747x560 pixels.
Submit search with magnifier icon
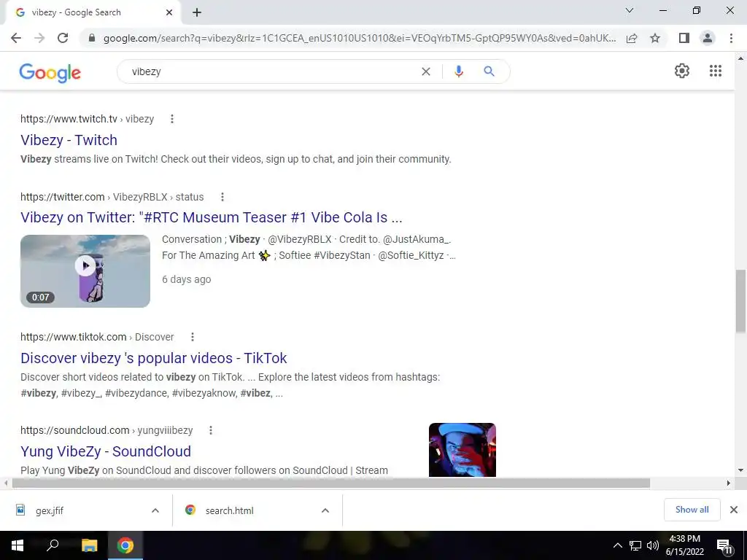[x=489, y=71]
